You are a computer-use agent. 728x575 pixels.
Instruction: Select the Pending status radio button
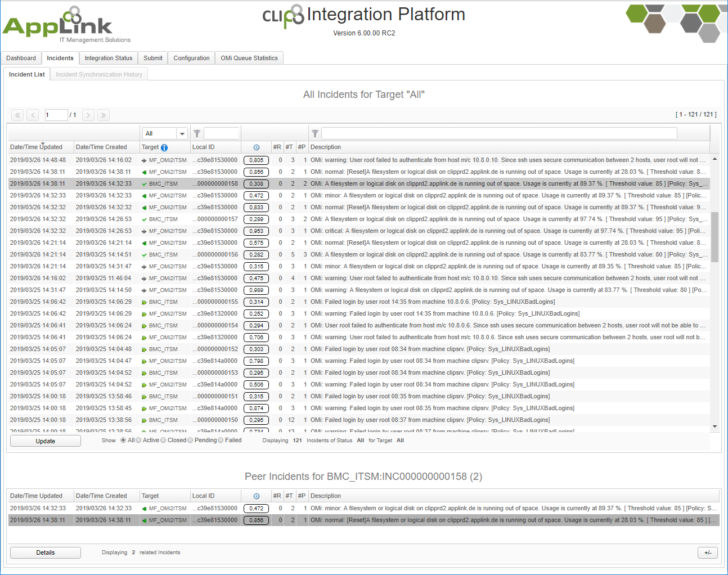(190, 441)
